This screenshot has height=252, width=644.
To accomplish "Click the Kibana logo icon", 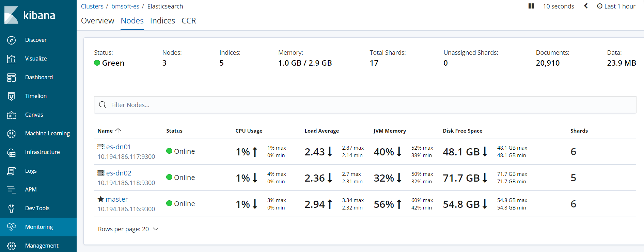I will click(11, 15).
